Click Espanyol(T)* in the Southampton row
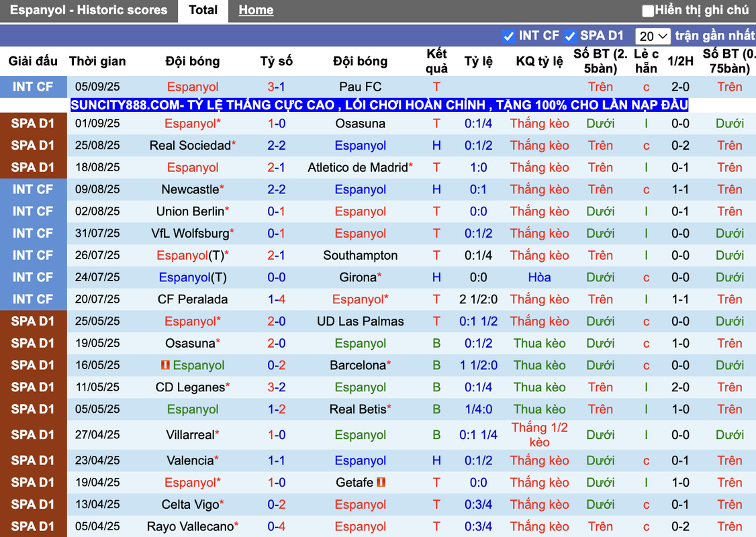756x537 pixels. [x=193, y=256]
